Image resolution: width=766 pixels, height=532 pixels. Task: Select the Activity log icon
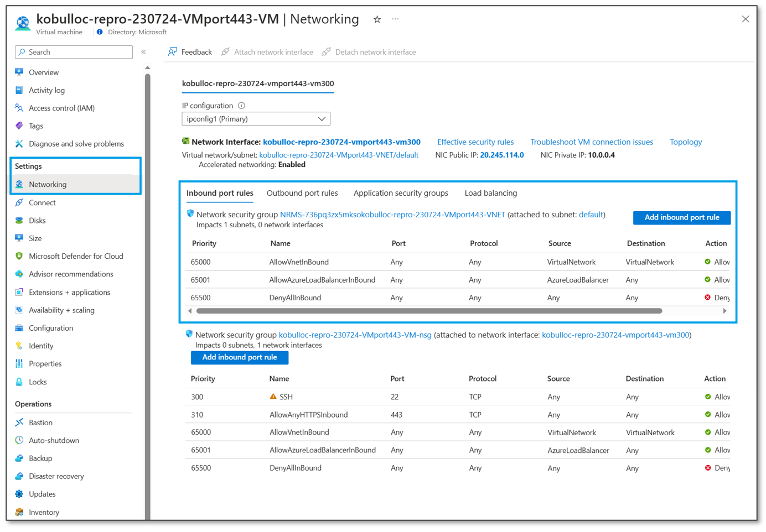(x=20, y=90)
